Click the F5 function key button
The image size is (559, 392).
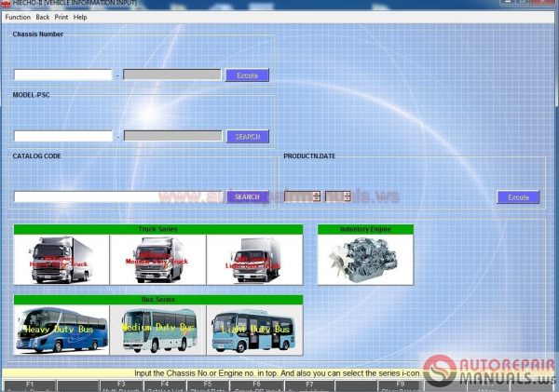(208, 385)
